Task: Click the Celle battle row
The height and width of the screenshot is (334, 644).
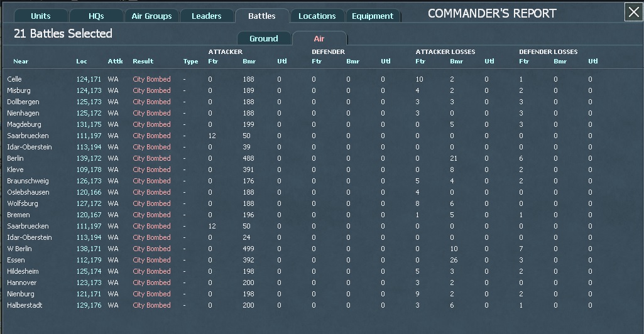Action: click(14, 79)
